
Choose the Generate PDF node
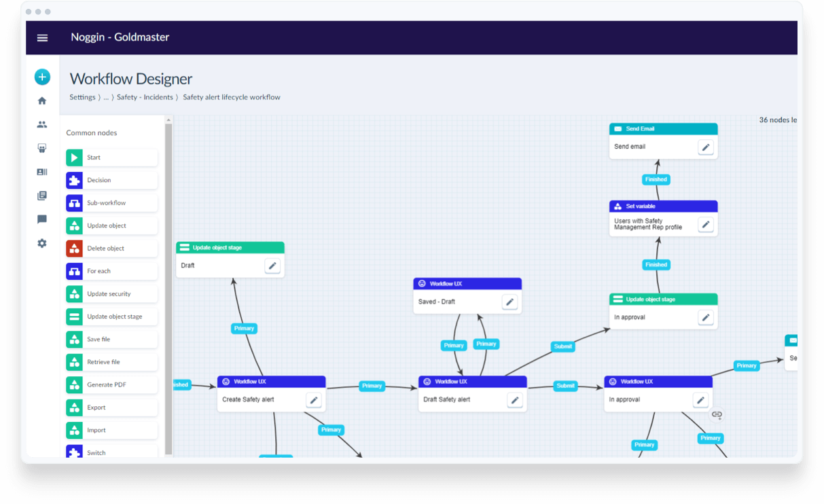click(x=111, y=384)
